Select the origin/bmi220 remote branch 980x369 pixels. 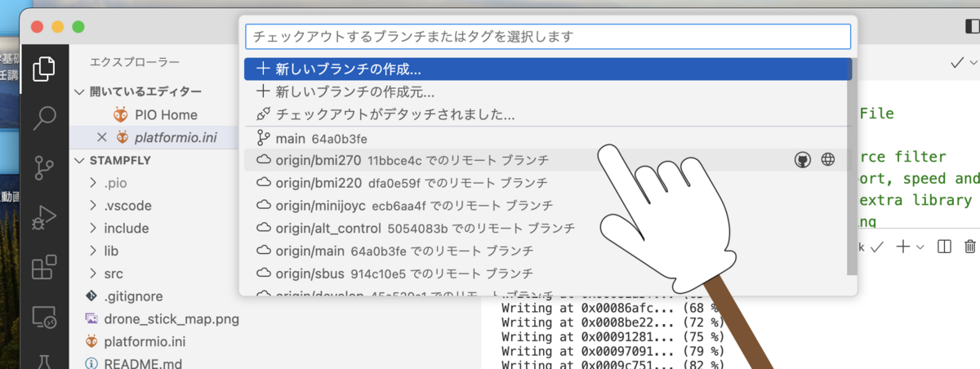click(x=546, y=182)
